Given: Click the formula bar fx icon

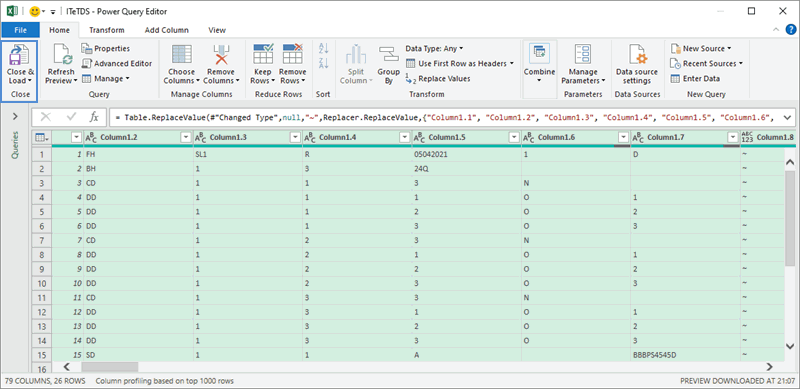Looking at the screenshot, I should pyautogui.click(x=94, y=117).
